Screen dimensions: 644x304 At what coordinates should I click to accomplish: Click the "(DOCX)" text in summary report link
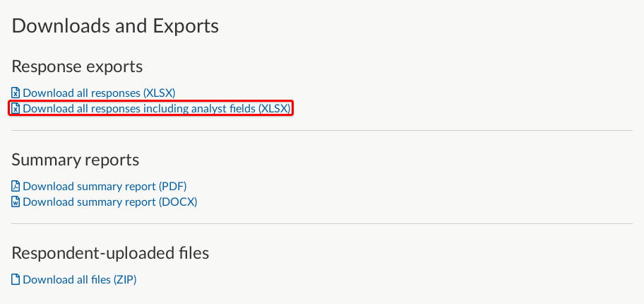point(178,202)
